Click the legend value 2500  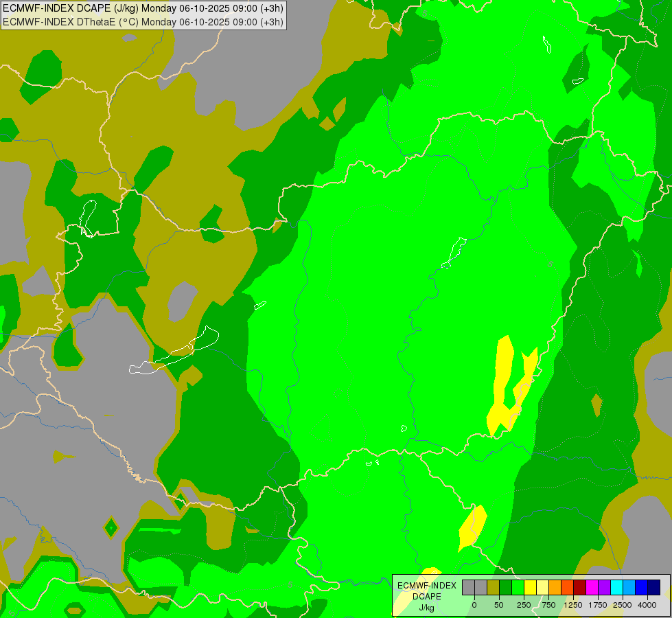[623, 605]
